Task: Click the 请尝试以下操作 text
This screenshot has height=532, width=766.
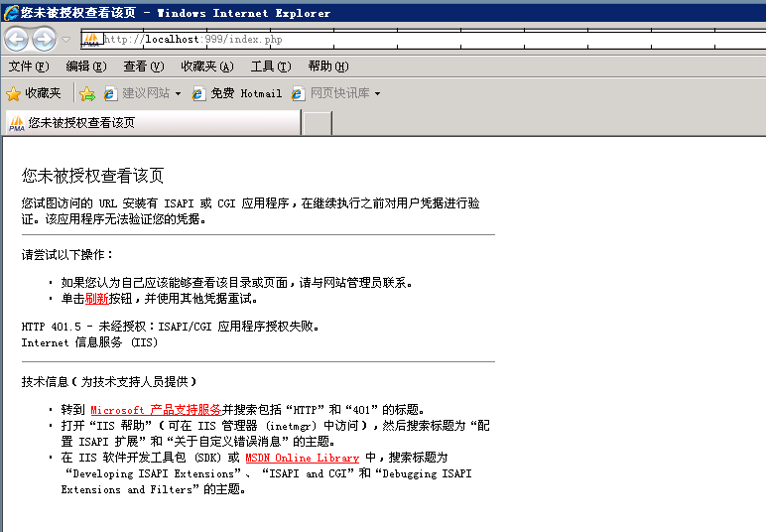Action: pyautogui.click(x=66, y=254)
